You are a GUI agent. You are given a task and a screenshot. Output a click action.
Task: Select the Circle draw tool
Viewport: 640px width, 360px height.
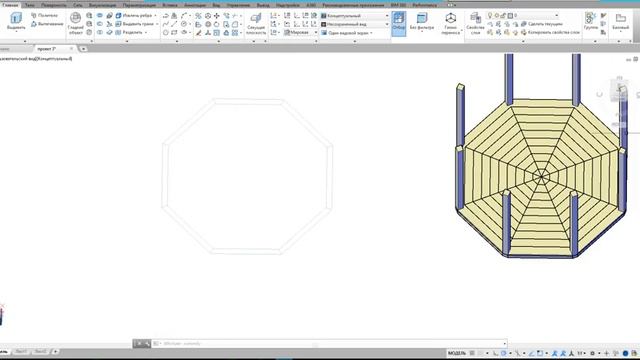[x=184, y=24]
